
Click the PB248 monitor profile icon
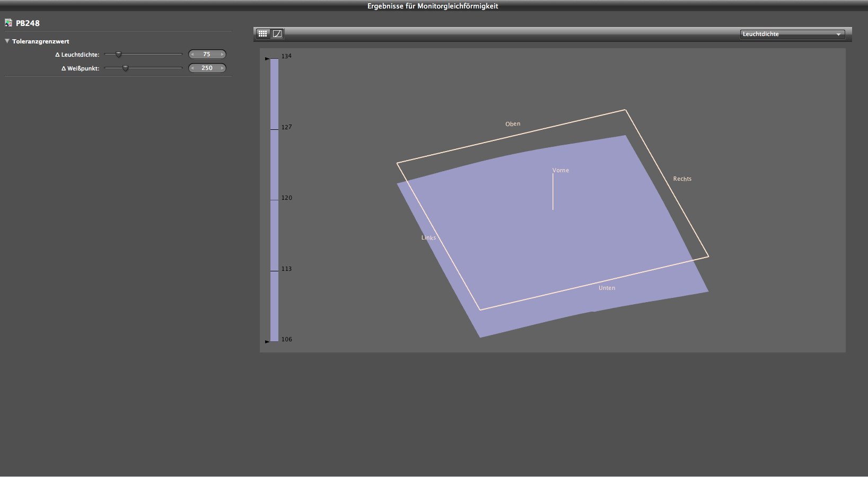pos(8,23)
